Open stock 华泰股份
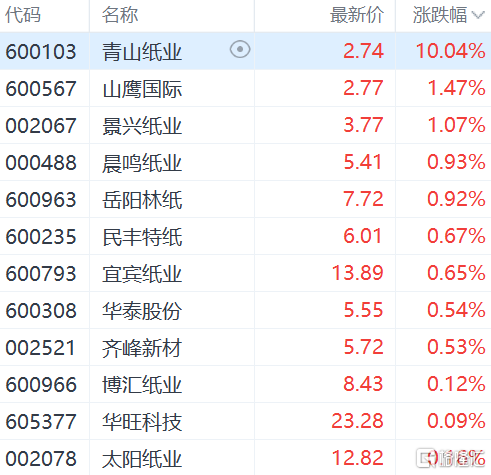The image size is (491, 475). (x=142, y=311)
